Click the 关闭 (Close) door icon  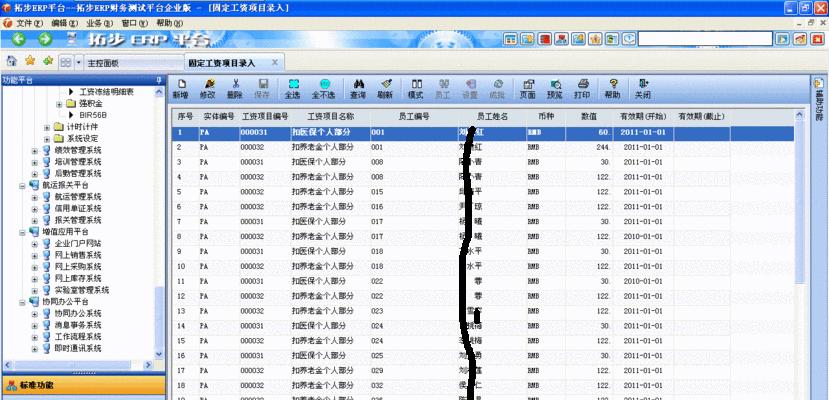(643, 89)
